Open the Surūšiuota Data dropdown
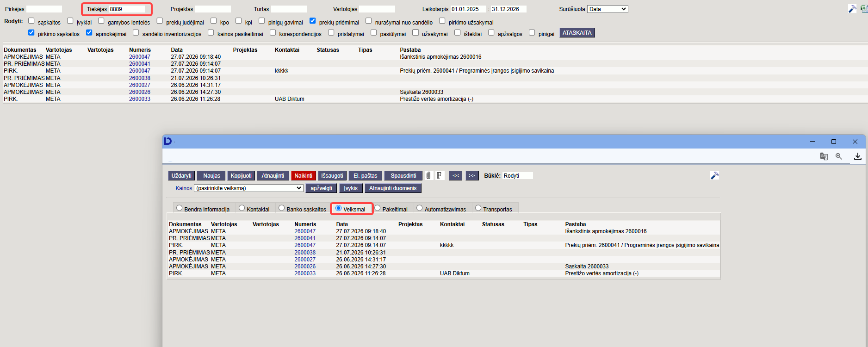The height and width of the screenshot is (347, 868). [608, 9]
